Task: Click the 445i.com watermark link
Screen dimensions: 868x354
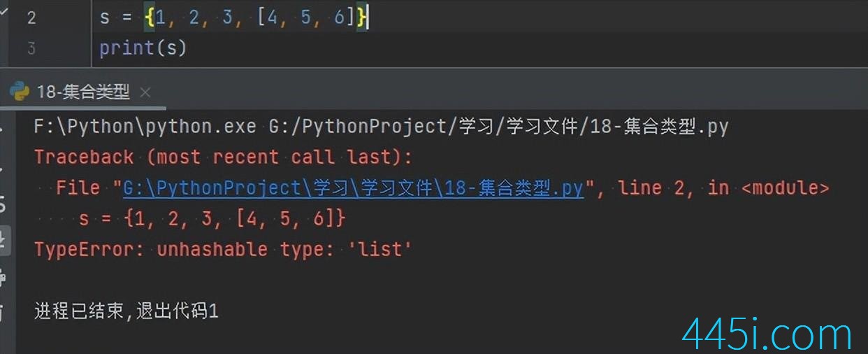Action: pos(767,335)
